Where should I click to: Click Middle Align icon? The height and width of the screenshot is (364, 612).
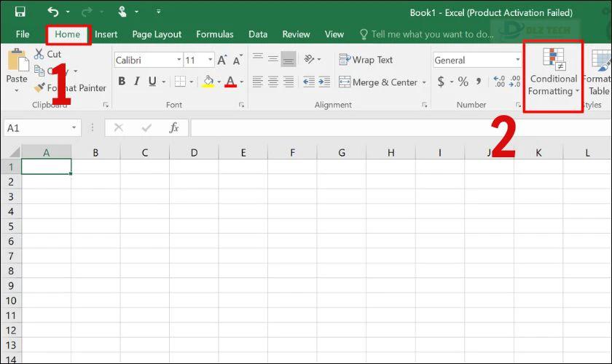coord(273,59)
